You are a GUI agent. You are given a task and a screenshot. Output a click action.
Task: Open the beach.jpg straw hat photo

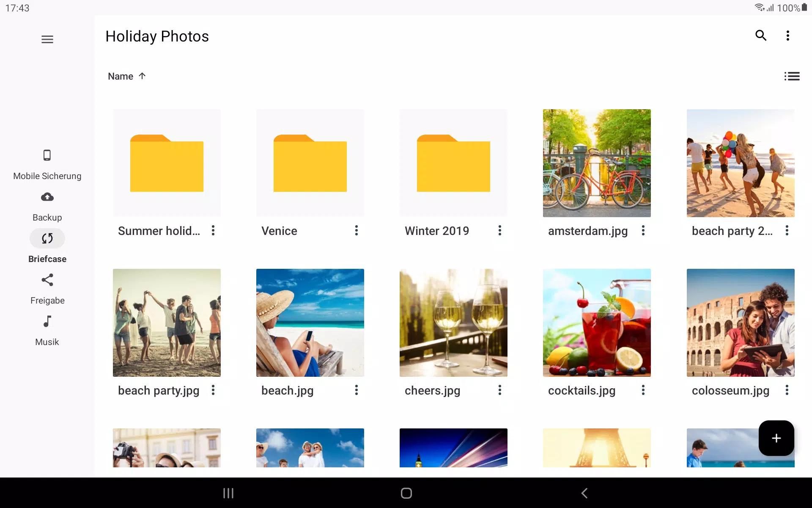(x=310, y=323)
